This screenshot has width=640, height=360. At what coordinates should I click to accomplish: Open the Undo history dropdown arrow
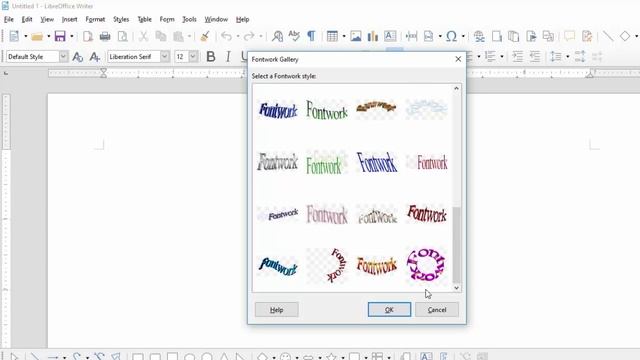click(238, 36)
